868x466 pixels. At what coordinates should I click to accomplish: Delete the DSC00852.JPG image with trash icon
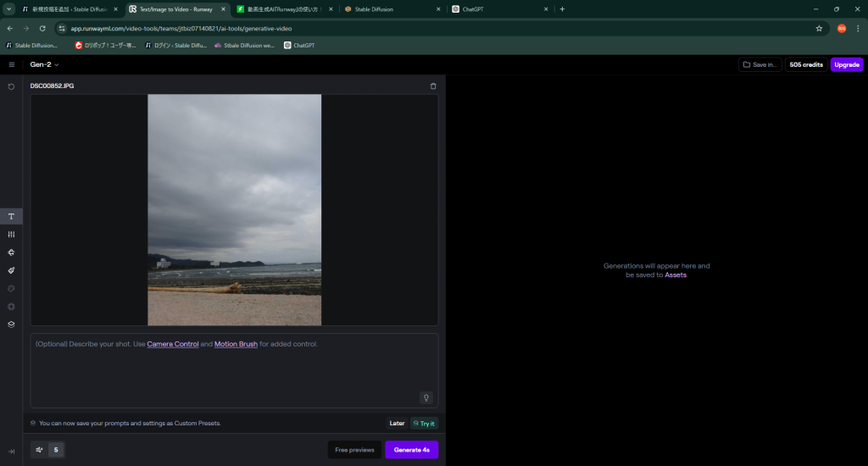(x=433, y=86)
